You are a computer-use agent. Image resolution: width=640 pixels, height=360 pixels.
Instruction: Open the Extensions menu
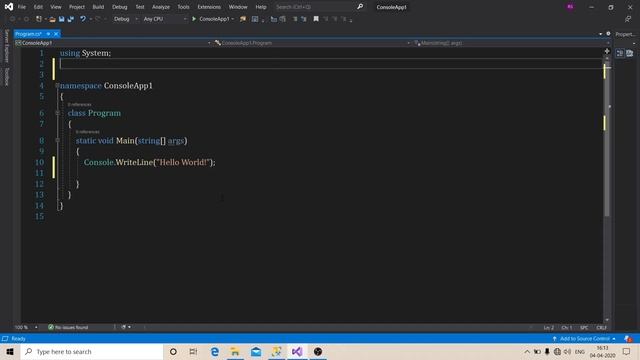click(x=209, y=7)
